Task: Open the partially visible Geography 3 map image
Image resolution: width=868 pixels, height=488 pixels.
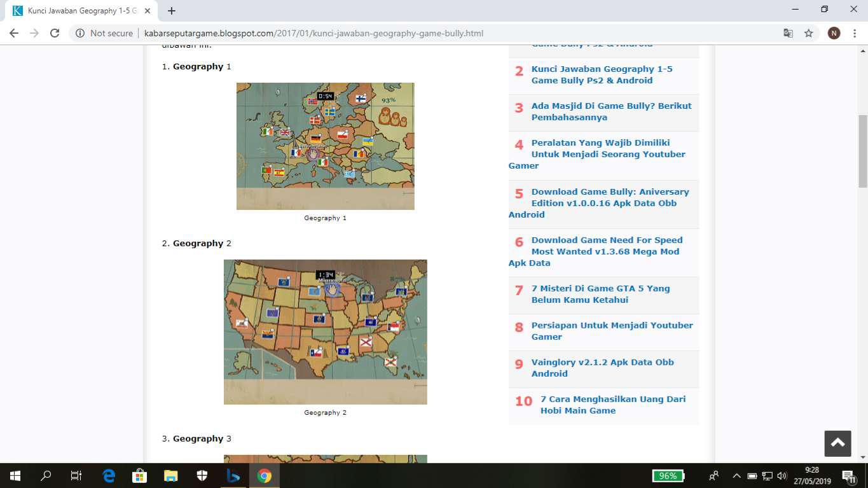Action: (x=326, y=459)
